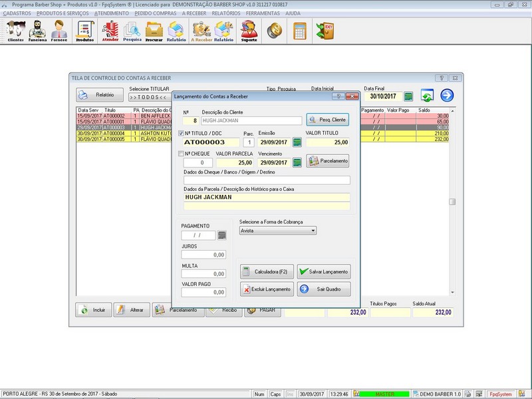Screen dimensions: 532x399
Task: Click the Relatório button in Contas a Receber
Action: pyautogui.click(x=99, y=94)
